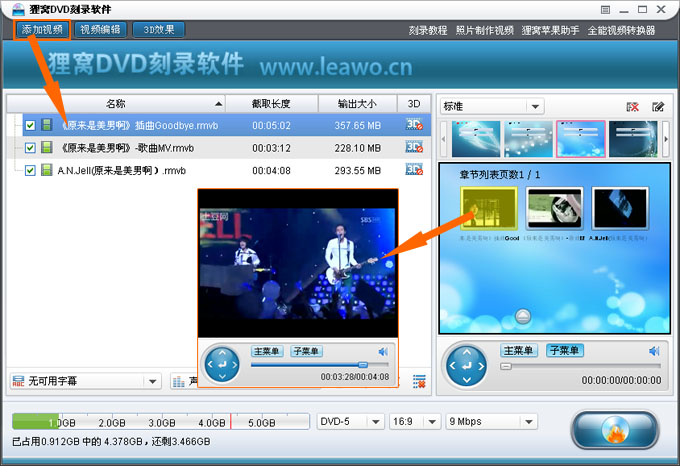Select the first menu template thumbnail
This screenshot has width=680, height=466.
(x=476, y=139)
